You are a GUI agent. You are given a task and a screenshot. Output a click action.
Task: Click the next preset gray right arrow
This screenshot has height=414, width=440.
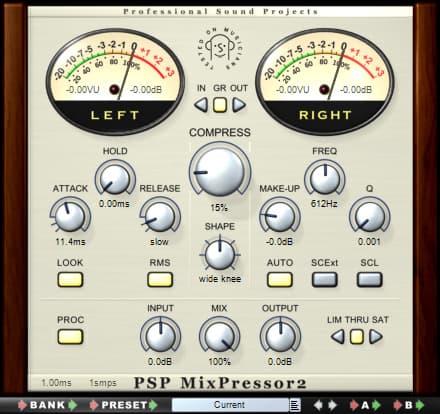pyautogui.click(x=332, y=405)
